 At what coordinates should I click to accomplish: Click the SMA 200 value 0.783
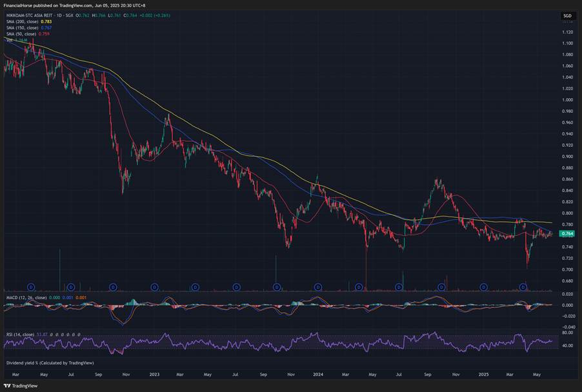(46, 21)
